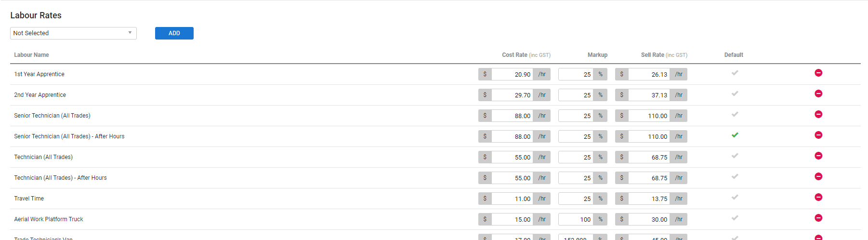Delete Senior Technician After Hours row

(x=818, y=135)
